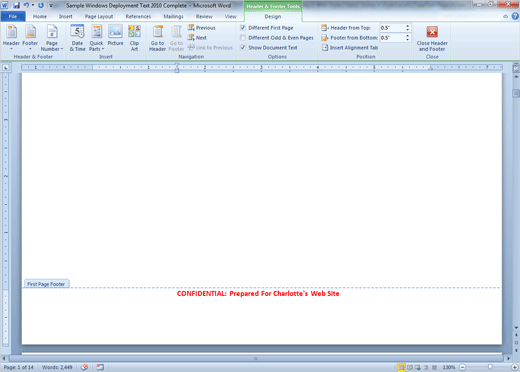Open Clip Art insertion
520x372 pixels.
click(134, 38)
